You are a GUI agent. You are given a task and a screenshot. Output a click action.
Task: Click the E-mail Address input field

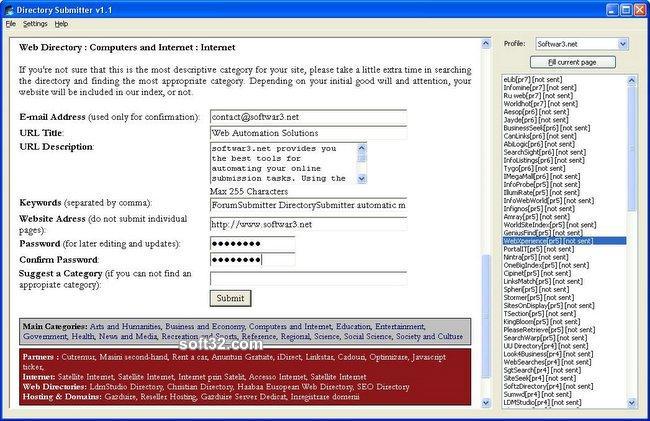pyautogui.click(x=308, y=117)
